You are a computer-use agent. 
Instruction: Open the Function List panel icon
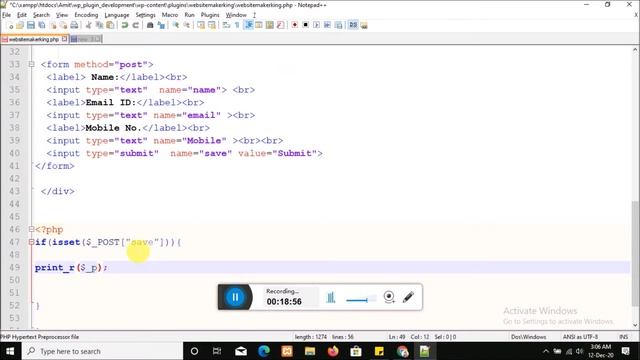coord(280,25)
